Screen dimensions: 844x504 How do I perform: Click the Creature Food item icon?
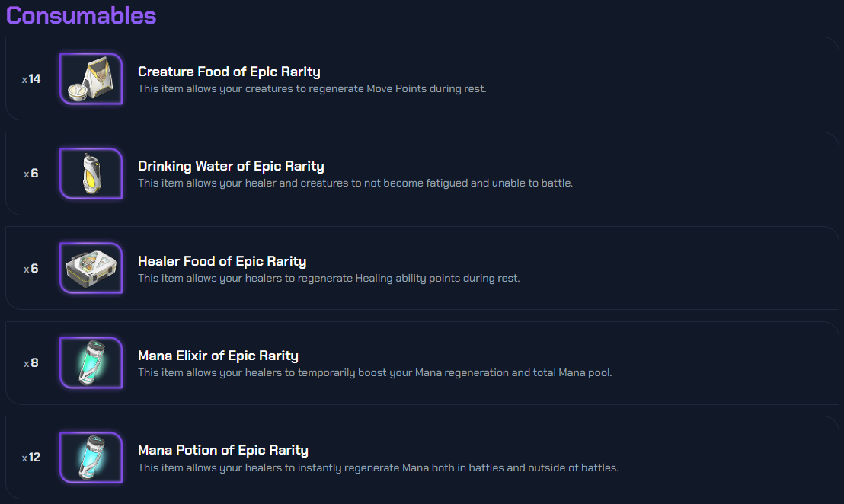[x=91, y=78]
